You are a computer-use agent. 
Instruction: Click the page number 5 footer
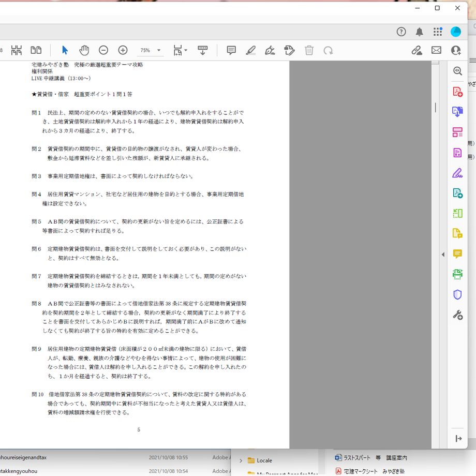[x=139, y=429]
